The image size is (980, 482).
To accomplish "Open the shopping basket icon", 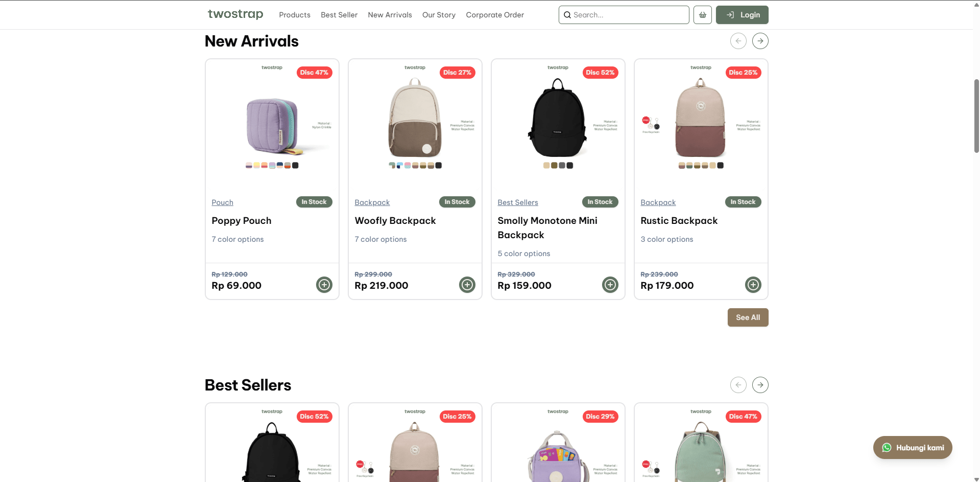I will click(x=702, y=15).
